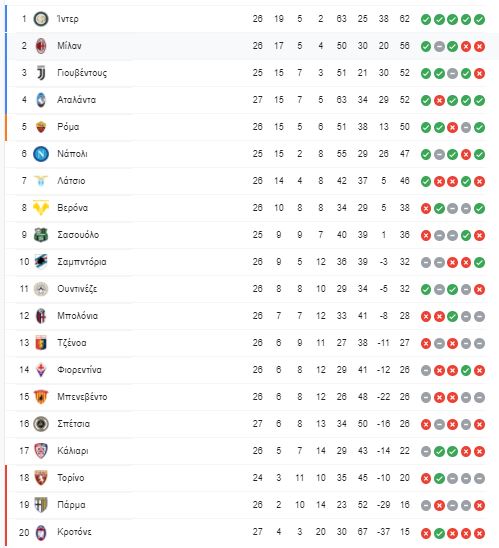Click the Verona yellow crest icon
The height and width of the screenshot is (548, 499).
tap(41, 208)
